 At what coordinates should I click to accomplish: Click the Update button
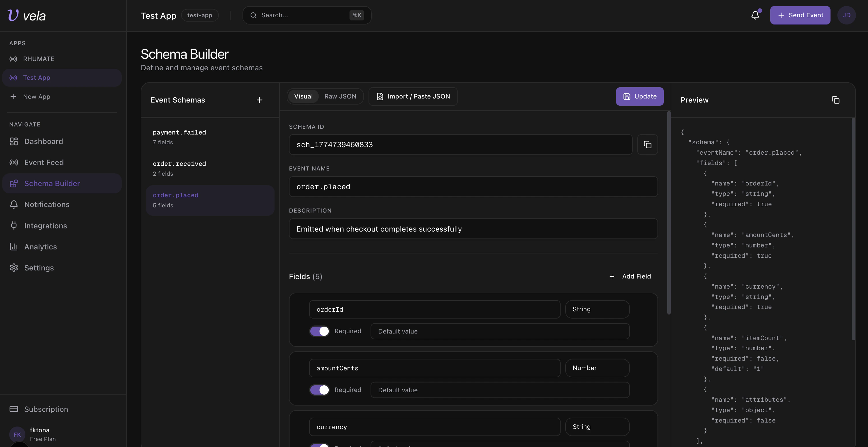point(639,96)
